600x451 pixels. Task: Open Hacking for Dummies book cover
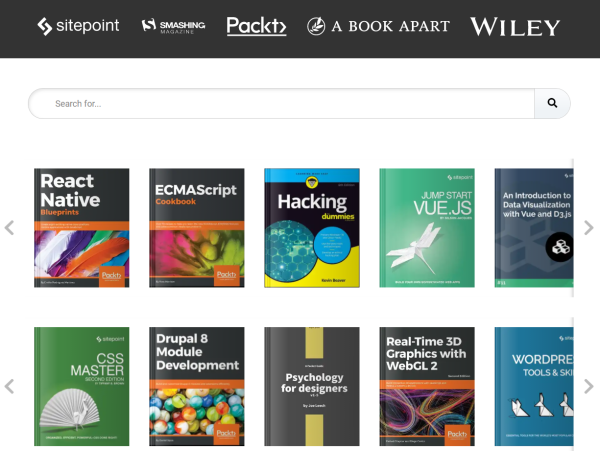click(x=311, y=229)
